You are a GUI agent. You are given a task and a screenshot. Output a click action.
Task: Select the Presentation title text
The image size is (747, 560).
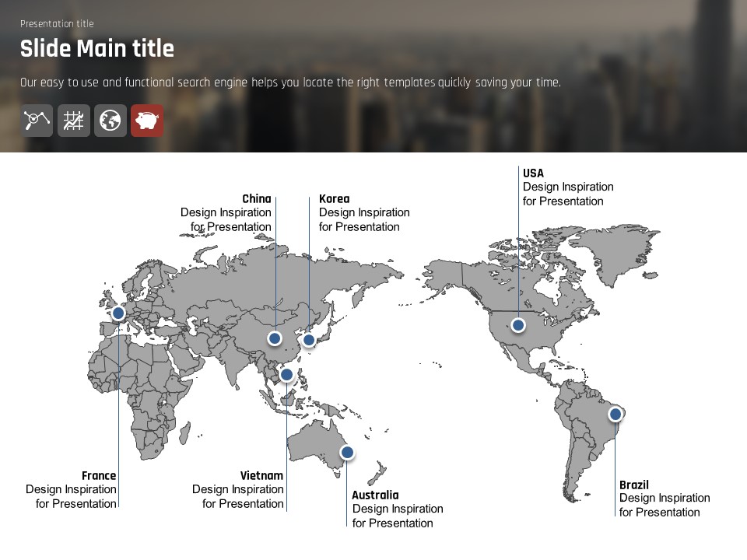point(57,24)
